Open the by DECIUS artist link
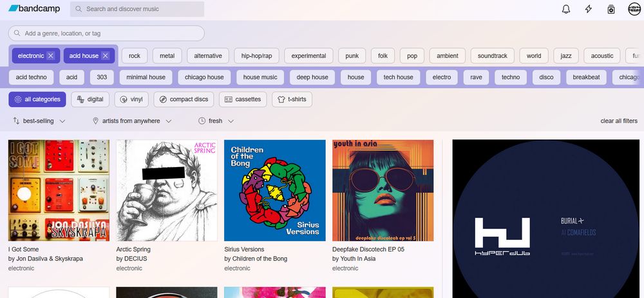644x298 pixels. [x=131, y=259]
